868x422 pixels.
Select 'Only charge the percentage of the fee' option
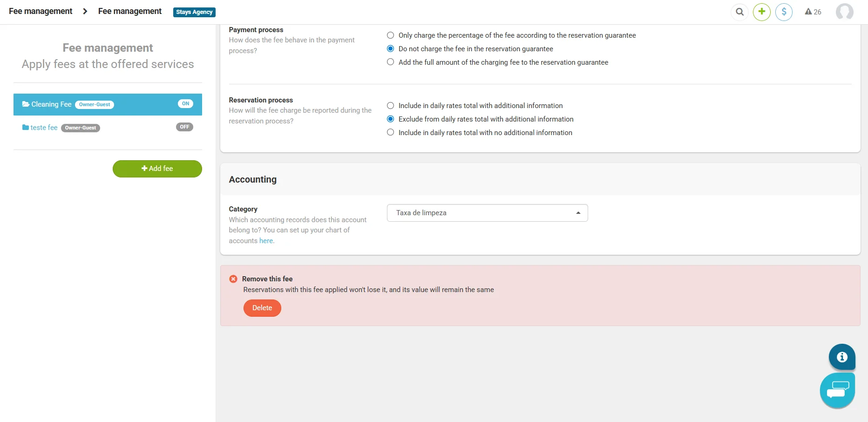(x=391, y=35)
